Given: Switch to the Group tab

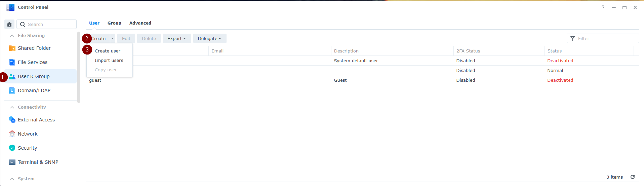Looking at the screenshot, I should [114, 23].
